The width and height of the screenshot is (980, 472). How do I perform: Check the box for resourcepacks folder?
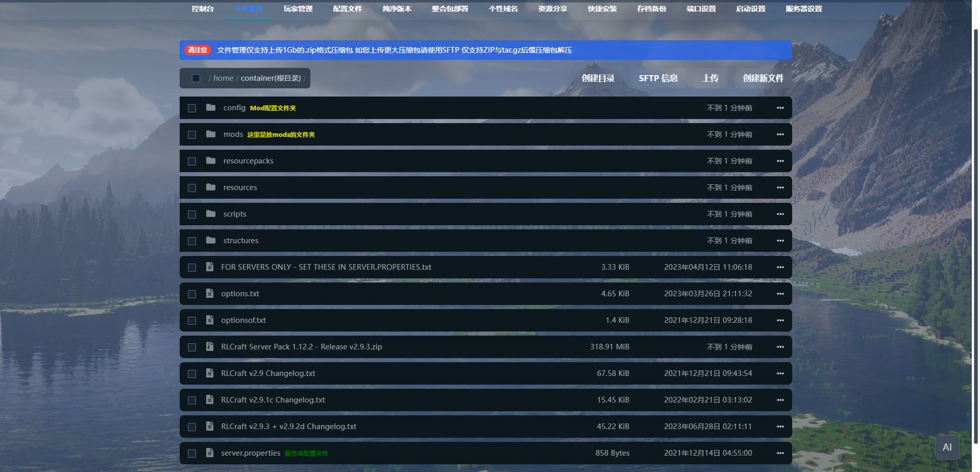pos(192,161)
